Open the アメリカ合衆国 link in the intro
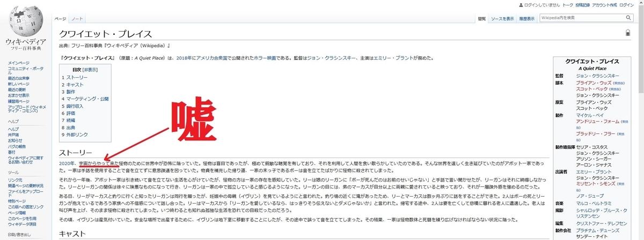This screenshot has height=240, width=644. point(211,58)
